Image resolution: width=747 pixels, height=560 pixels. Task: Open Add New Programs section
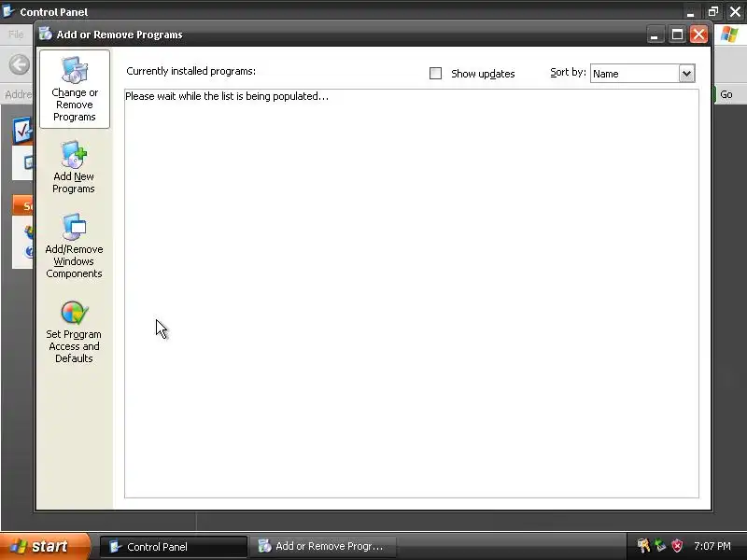(74, 167)
